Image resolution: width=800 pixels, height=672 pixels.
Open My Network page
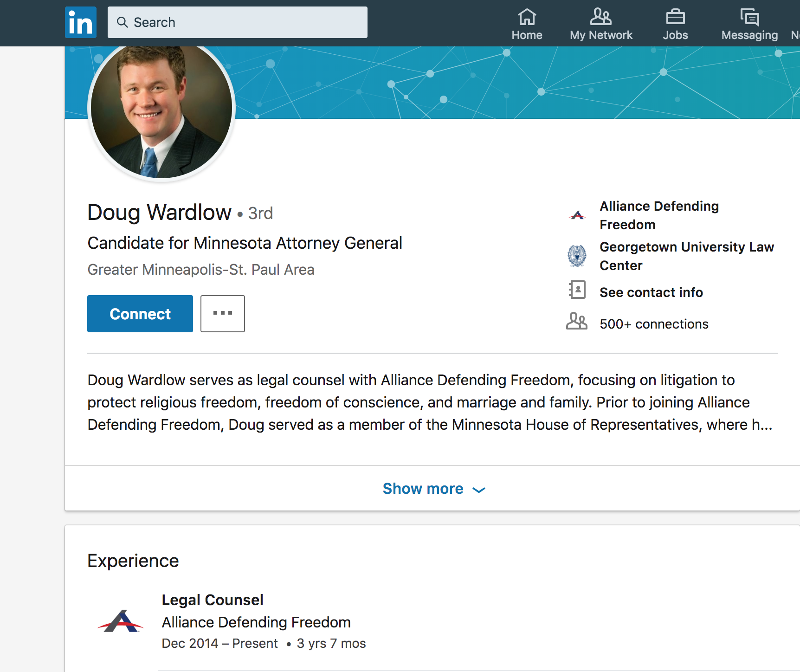click(601, 24)
